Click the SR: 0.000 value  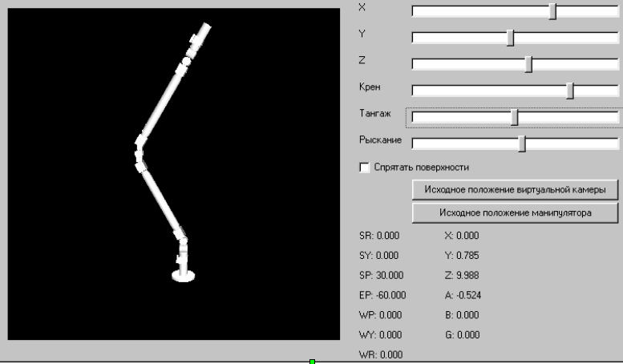tap(379, 236)
